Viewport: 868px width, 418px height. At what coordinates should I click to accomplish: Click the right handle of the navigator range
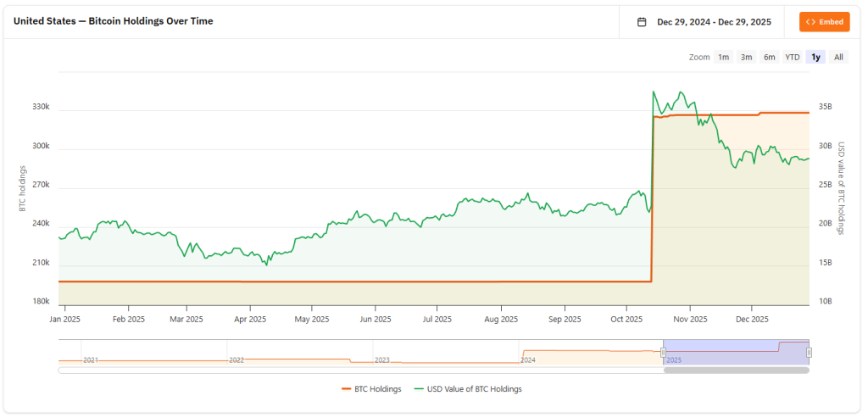tap(809, 352)
